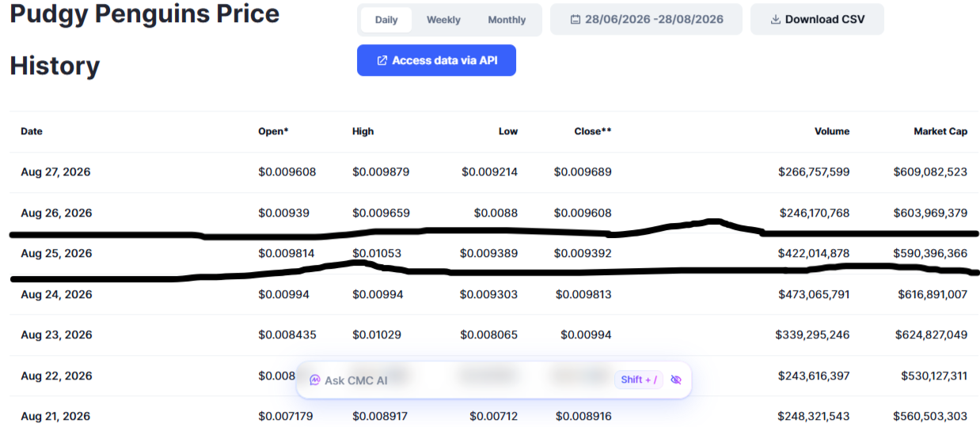Click in the Ask CMC AI input field
This screenshot has width=980, height=427.
[459, 380]
